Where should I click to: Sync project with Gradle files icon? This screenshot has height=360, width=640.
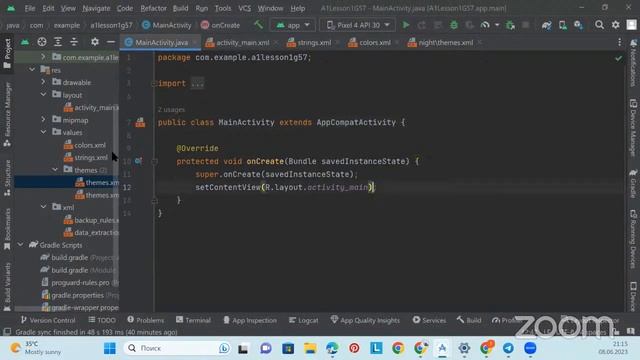coord(547,25)
